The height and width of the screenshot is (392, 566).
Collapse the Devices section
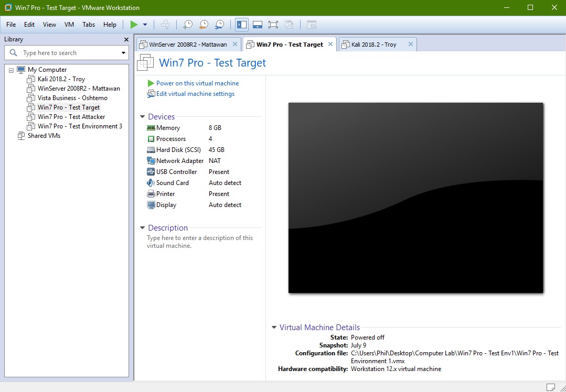point(143,116)
